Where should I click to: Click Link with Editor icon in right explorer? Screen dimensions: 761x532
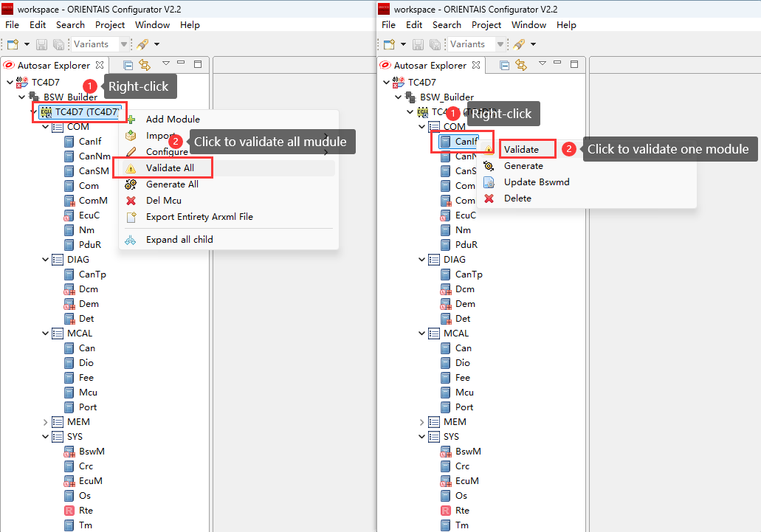(x=521, y=65)
